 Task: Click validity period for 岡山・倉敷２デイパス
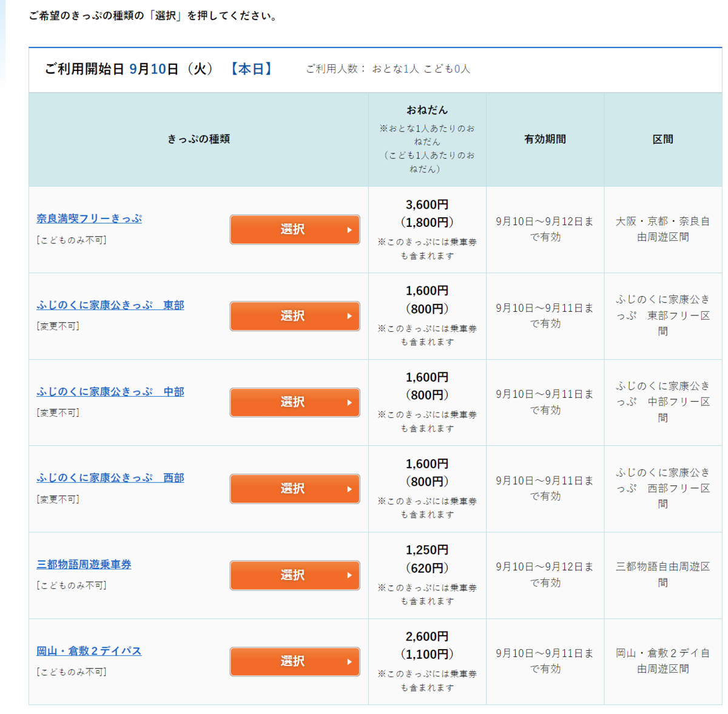click(545, 661)
